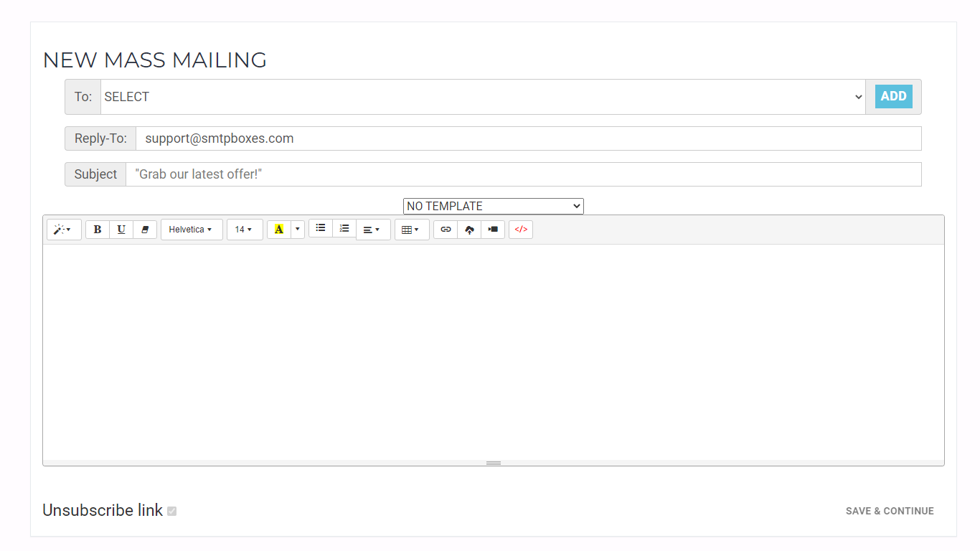Click the Reply-To email field
Screen dimensions: 980x551
[528, 138]
